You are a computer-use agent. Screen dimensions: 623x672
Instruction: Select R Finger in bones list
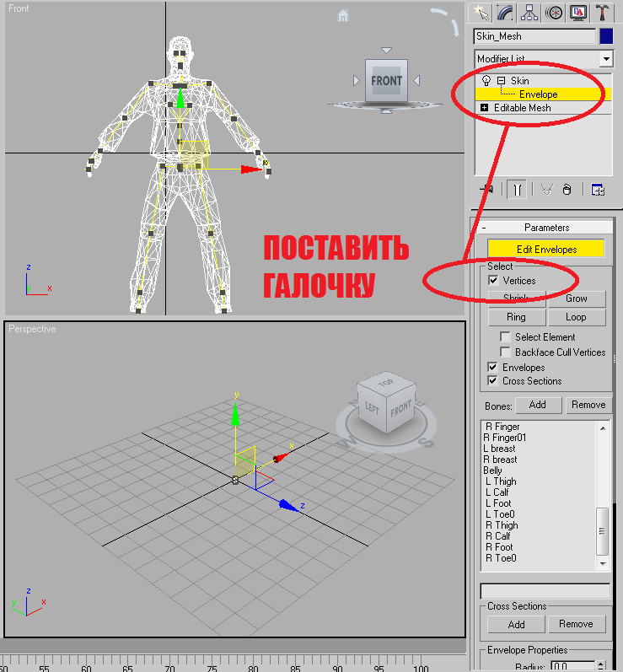coord(502,427)
